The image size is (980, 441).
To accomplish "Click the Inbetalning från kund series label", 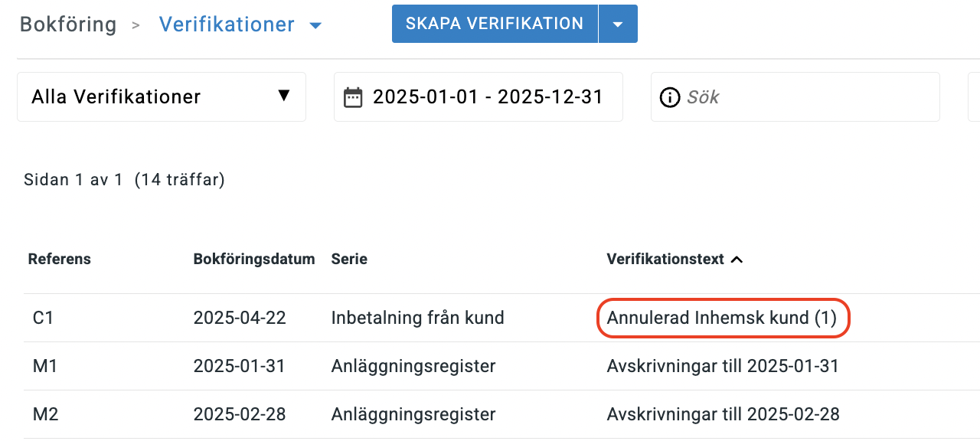I will click(418, 317).
